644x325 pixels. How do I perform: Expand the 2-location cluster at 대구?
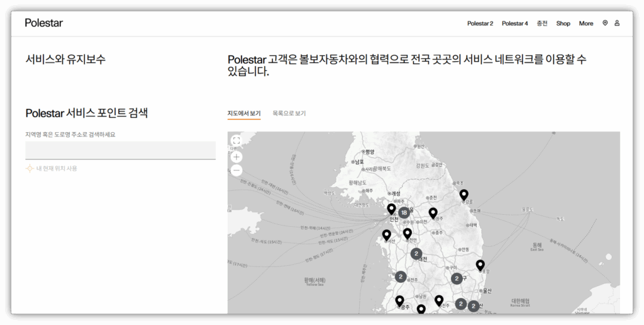click(457, 278)
